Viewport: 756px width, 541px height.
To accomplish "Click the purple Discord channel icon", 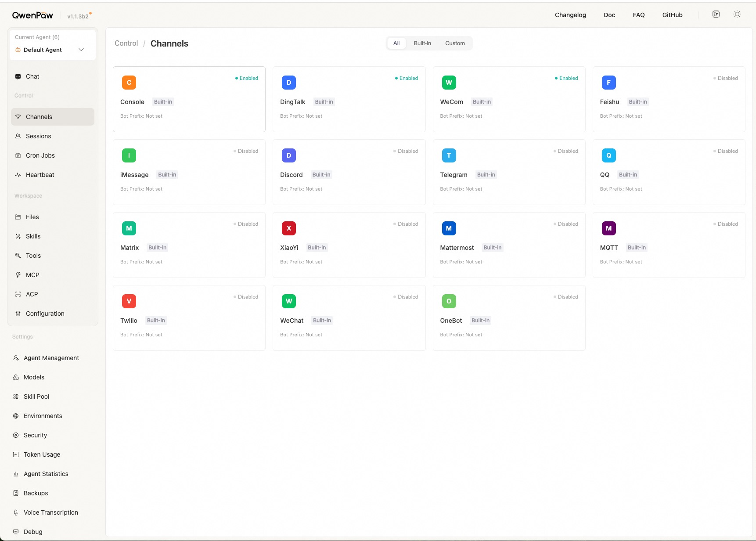I will (x=289, y=155).
